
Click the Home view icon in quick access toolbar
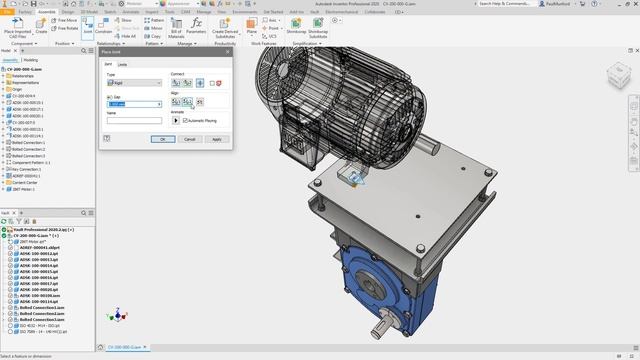[73, 4]
